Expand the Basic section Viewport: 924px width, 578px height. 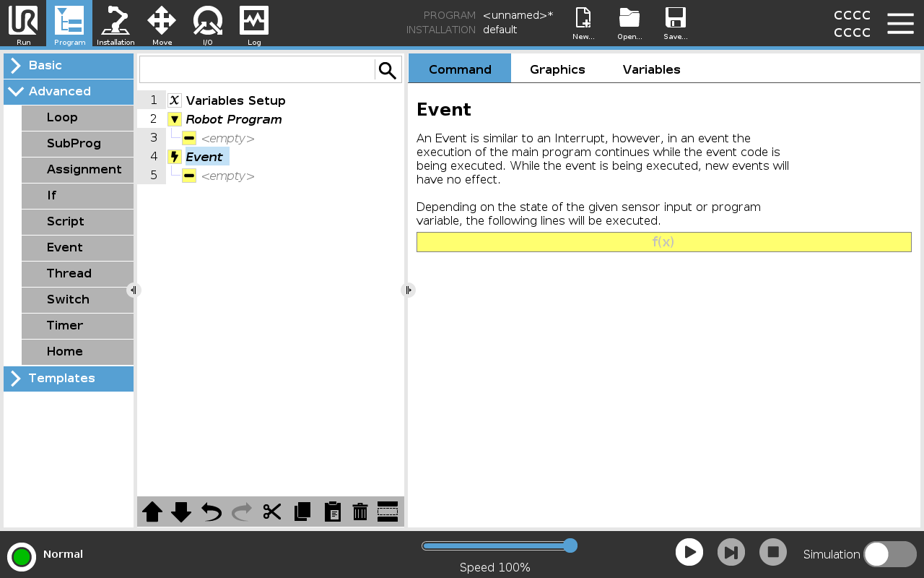[69, 66]
